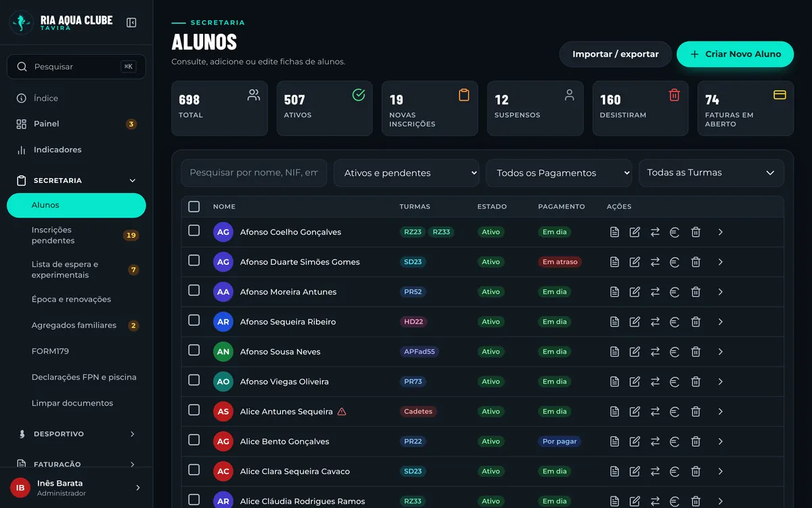Collapse the Secretaria sidebar section
812x508 pixels.
pyautogui.click(x=76, y=181)
